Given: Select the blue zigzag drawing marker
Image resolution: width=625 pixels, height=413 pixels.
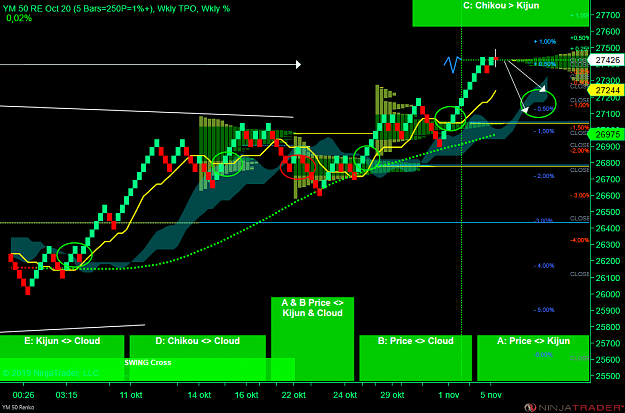Looking at the screenshot, I should pyautogui.click(x=453, y=65).
